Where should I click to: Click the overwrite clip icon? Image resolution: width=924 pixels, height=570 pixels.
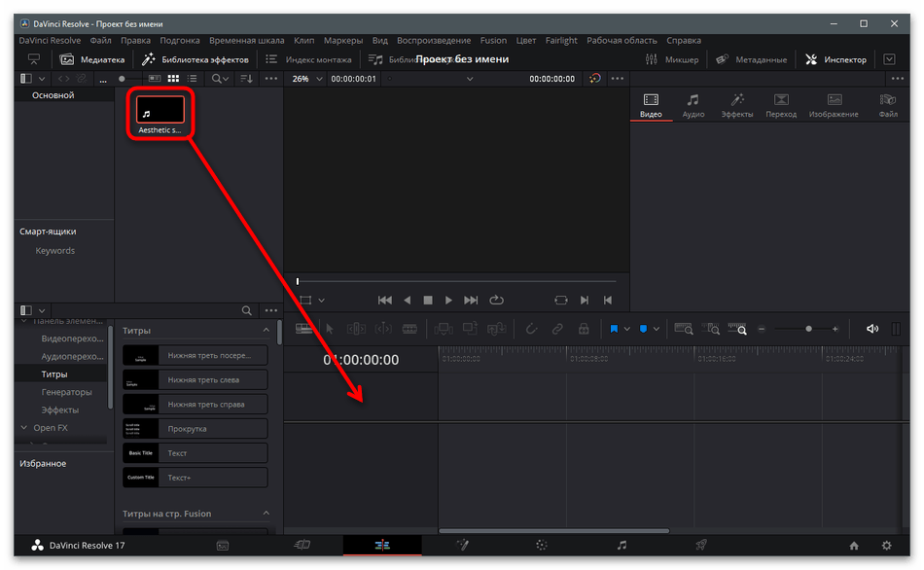(470, 329)
